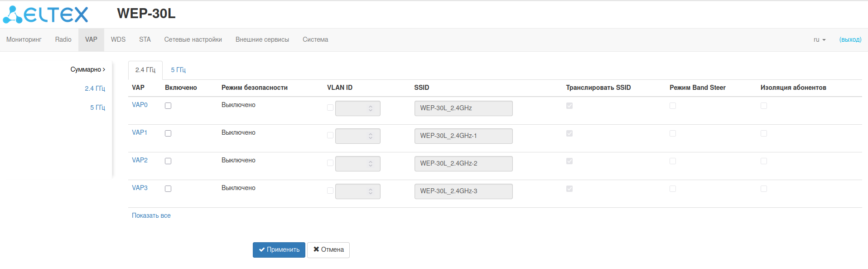Click the VAP2 VLAN ID stepper
This screenshot has width=868, height=269.
(x=370, y=164)
